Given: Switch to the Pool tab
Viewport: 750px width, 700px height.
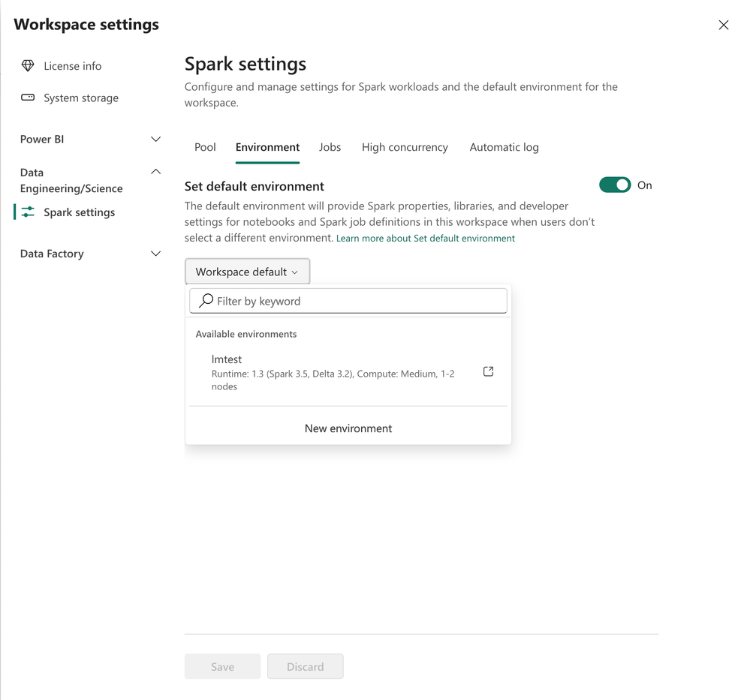Looking at the screenshot, I should coord(205,147).
